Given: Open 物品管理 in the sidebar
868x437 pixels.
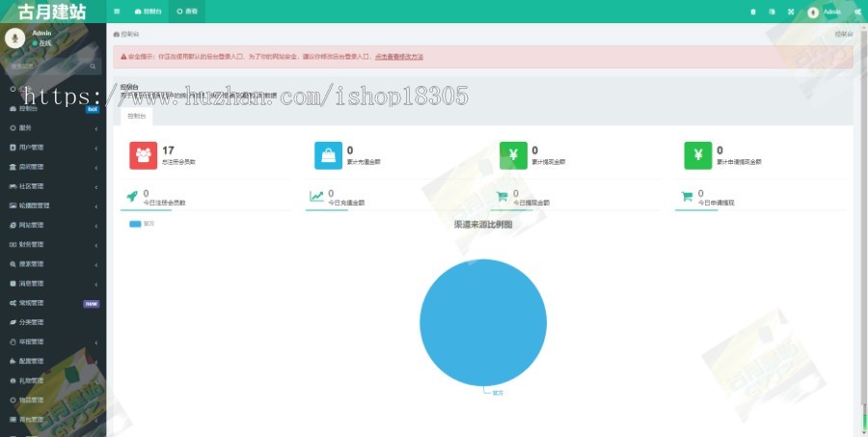Looking at the screenshot, I should [x=53, y=400].
